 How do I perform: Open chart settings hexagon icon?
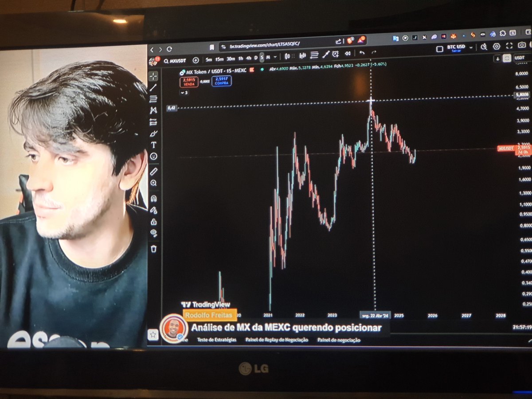tap(497, 46)
